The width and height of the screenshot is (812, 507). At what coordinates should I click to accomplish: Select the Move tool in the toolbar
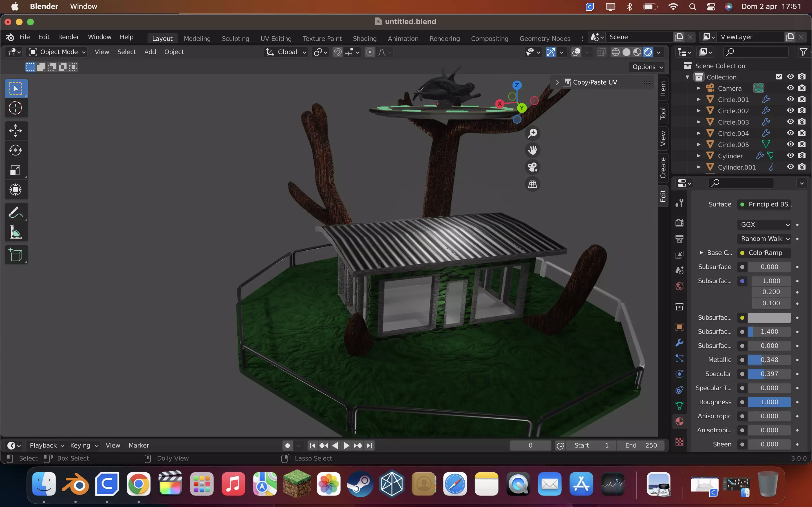tap(16, 130)
